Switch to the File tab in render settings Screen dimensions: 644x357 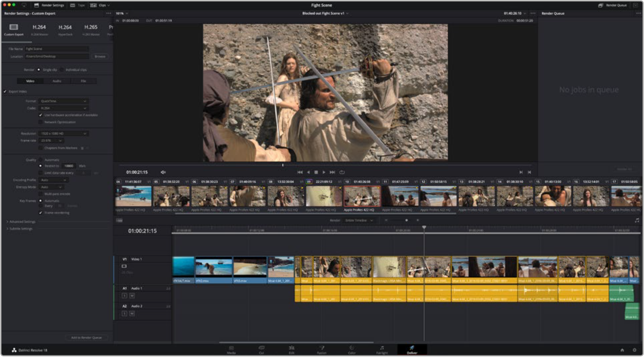pyautogui.click(x=83, y=81)
